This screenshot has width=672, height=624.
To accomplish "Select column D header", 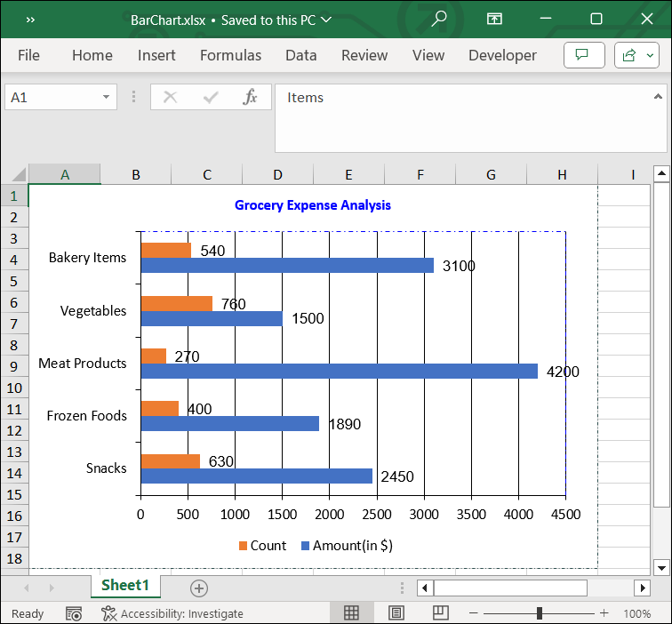I will point(277,174).
